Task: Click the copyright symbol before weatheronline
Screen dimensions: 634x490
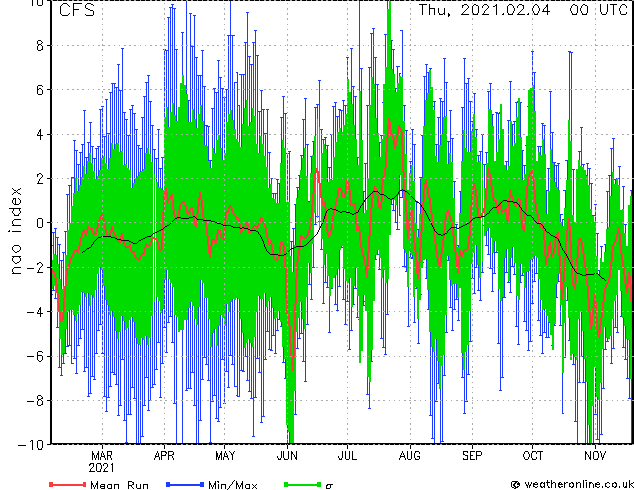Action: (x=516, y=484)
